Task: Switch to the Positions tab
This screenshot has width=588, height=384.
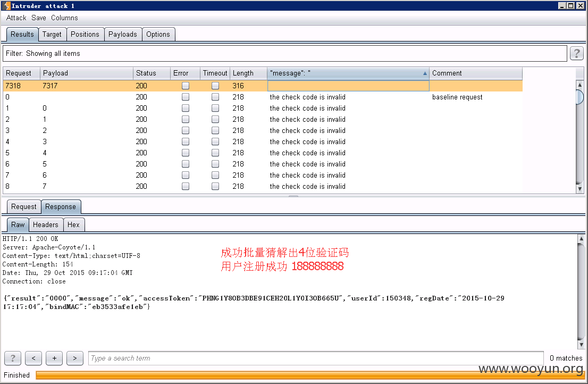Action: (85, 34)
